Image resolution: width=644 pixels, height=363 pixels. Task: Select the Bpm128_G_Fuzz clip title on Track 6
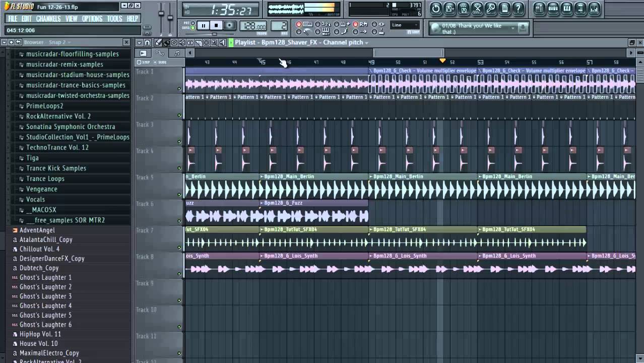click(283, 203)
